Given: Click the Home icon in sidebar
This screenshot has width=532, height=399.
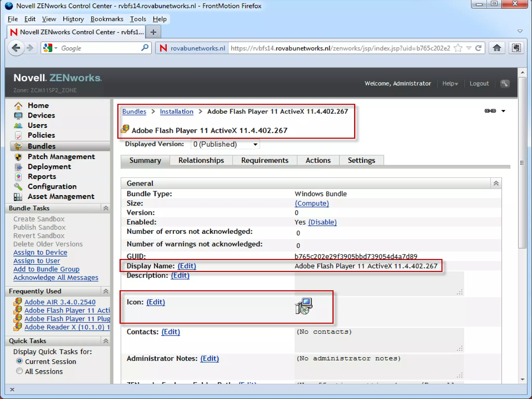Looking at the screenshot, I should [x=18, y=105].
